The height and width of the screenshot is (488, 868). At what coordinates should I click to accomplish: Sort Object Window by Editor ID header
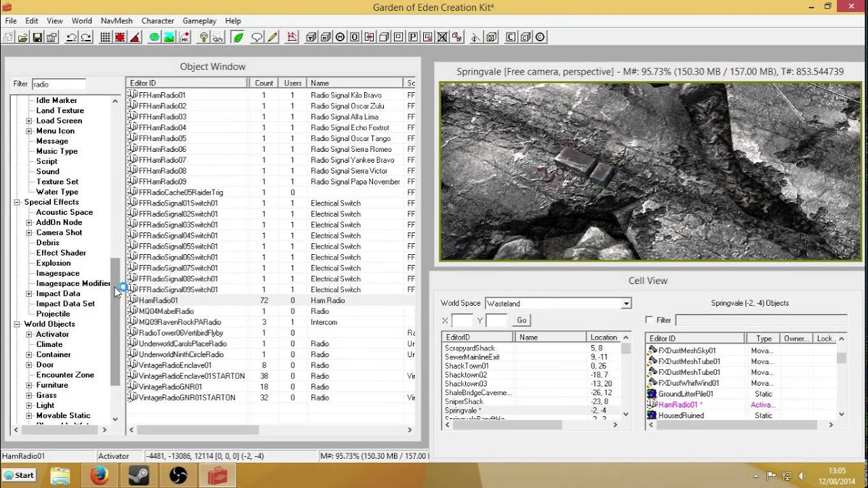(187, 83)
